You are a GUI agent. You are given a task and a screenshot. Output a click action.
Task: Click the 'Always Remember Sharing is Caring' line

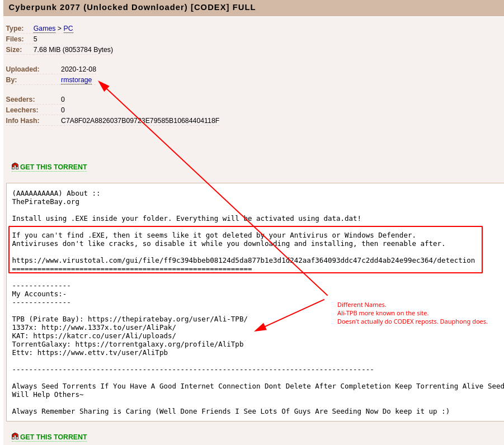click(x=230, y=411)
